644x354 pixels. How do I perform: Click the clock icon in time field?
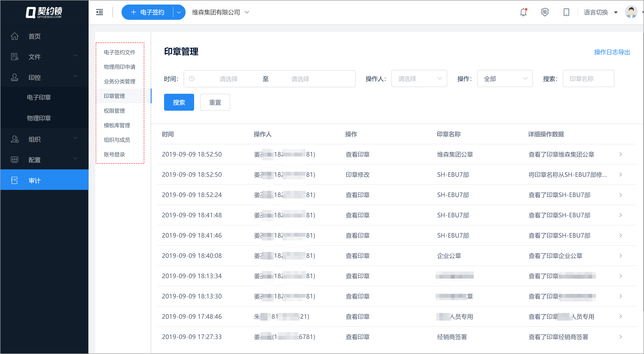coord(192,79)
